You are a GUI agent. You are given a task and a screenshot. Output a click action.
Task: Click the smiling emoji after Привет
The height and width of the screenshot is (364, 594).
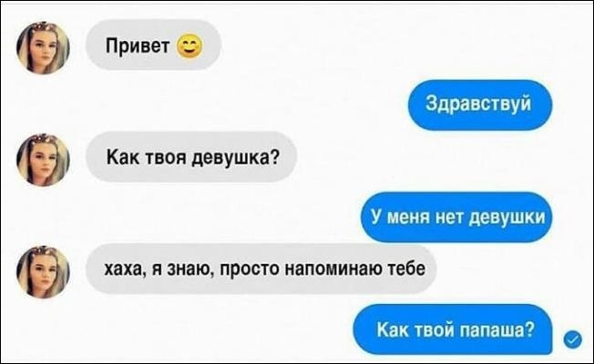189,46
